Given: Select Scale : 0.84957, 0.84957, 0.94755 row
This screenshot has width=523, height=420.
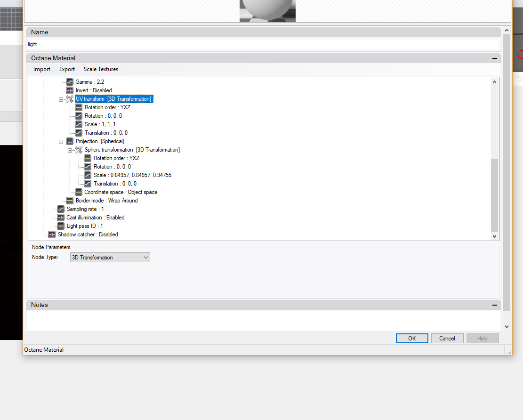Looking at the screenshot, I should pyautogui.click(x=132, y=175).
